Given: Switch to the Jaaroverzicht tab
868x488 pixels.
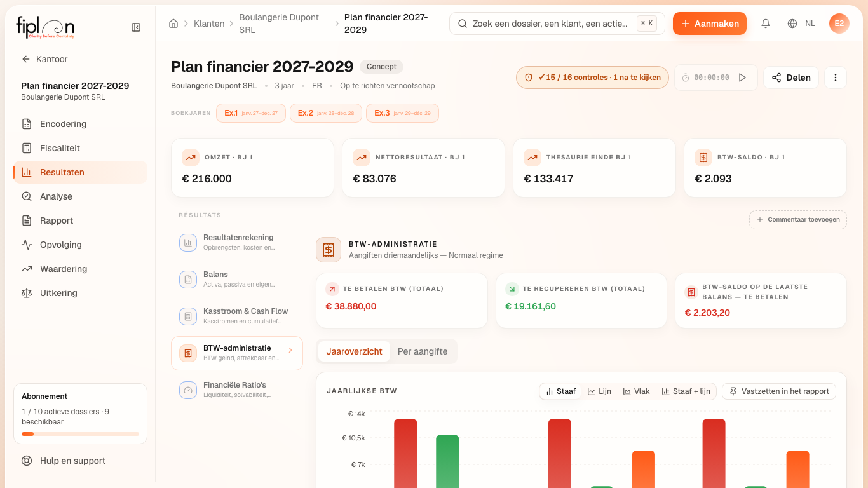Looking at the screenshot, I should [x=354, y=351].
